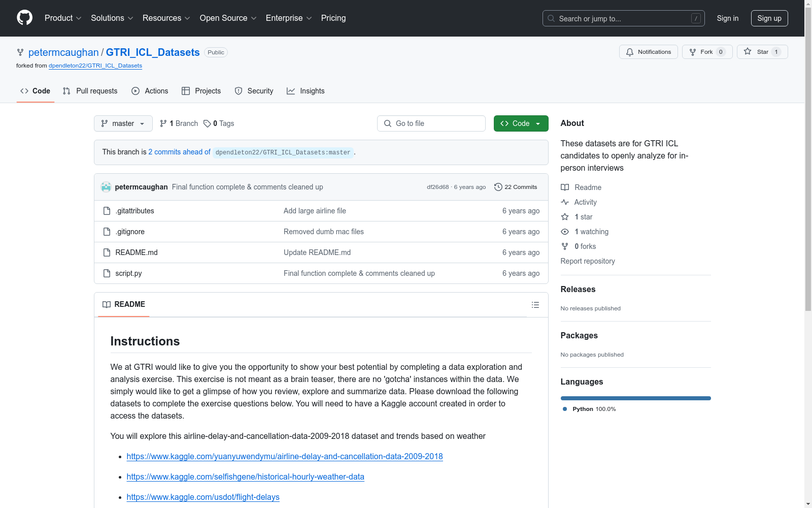812x508 pixels.
Task: Click the magnifier icon in top search bar
Action: (x=551, y=18)
